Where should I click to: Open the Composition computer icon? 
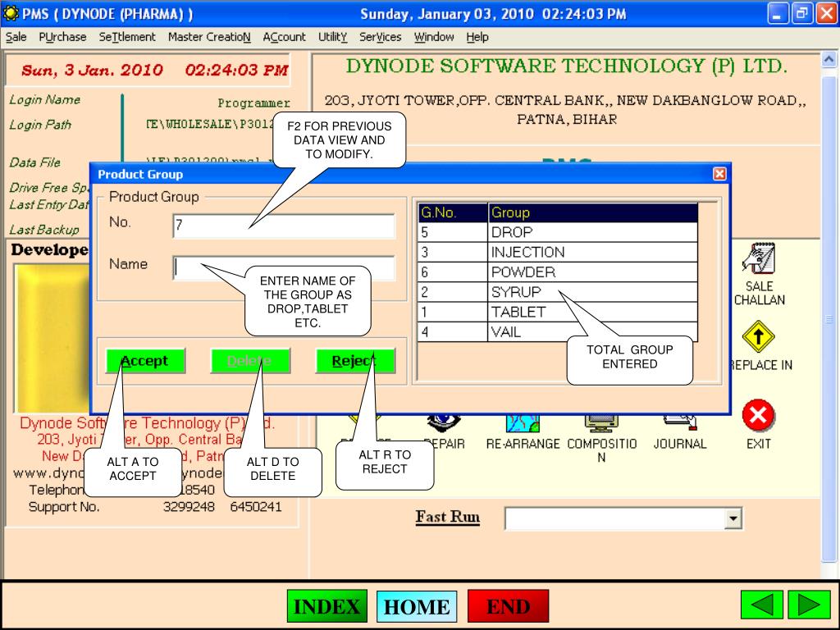pyautogui.click(x=601, y=423)
